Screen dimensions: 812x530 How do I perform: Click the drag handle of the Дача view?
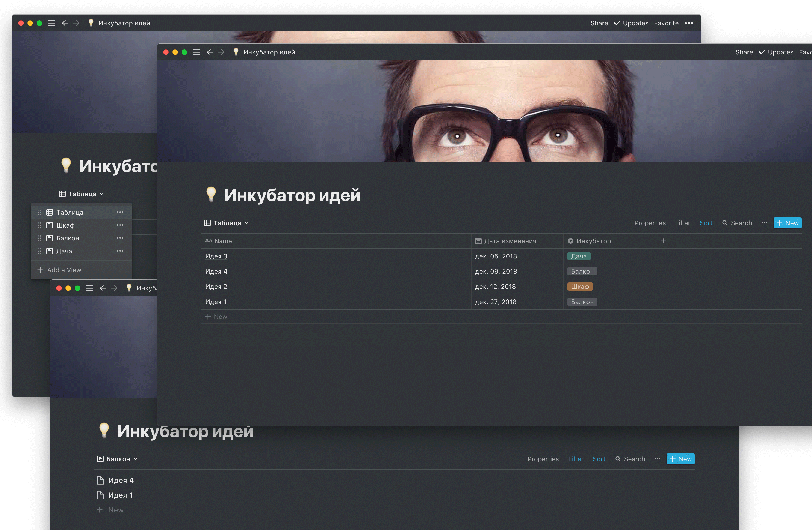coord(39,251)
